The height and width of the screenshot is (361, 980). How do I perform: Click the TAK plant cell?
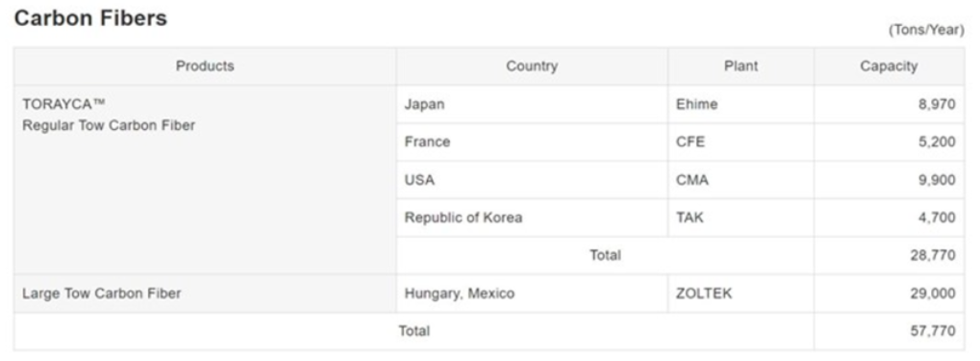point(741,218)
